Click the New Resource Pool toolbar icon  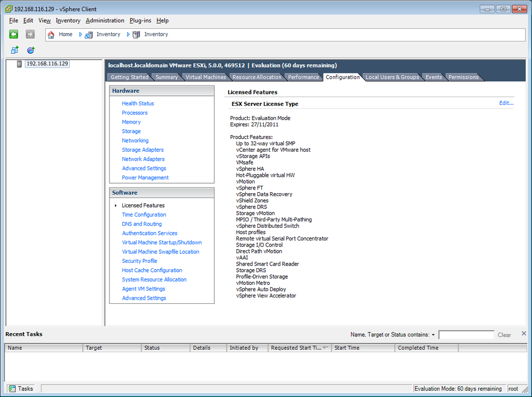pyautogui.click(x=31, y=50)
